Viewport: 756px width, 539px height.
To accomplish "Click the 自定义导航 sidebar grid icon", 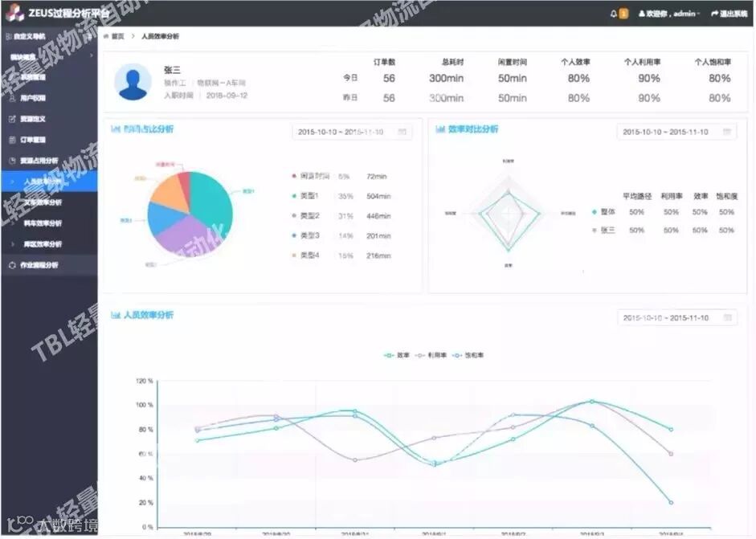I will pos(9,36).
